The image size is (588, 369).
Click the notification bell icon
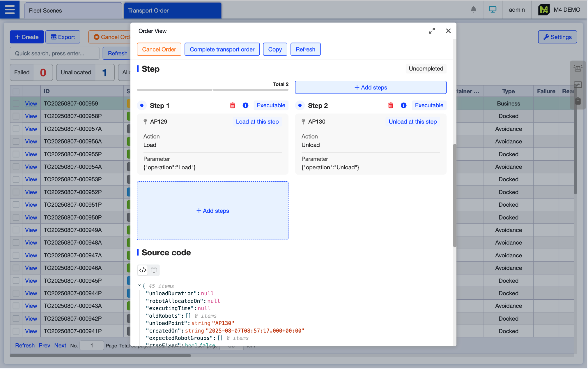point(473,10)
